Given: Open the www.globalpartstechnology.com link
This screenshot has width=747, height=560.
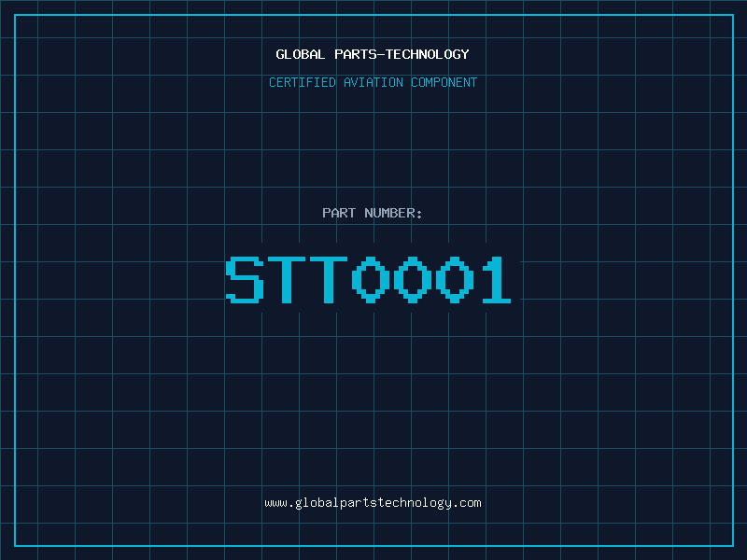Looking at the screenshot, I should pyautogui.click(x=373, y=503).
